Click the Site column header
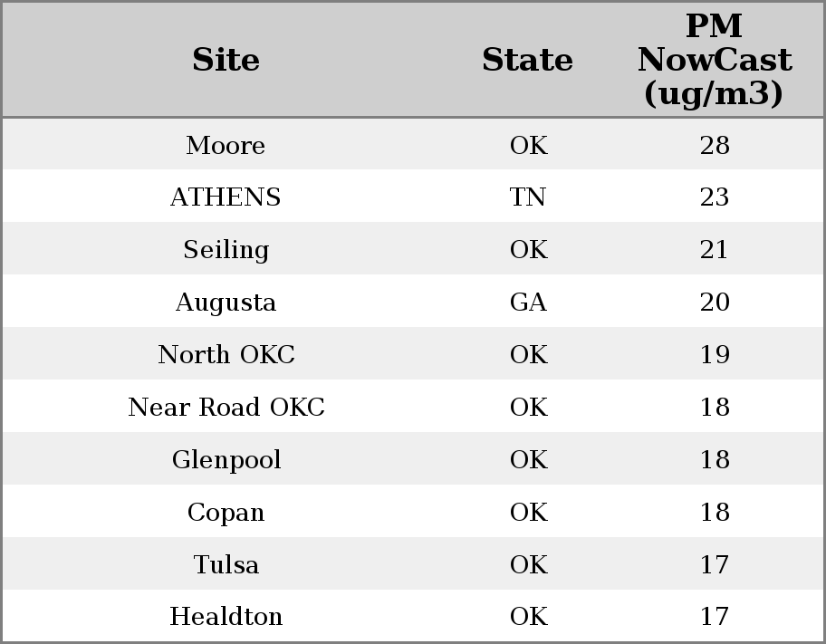826x644 pixels. click(x=226, y=61)
